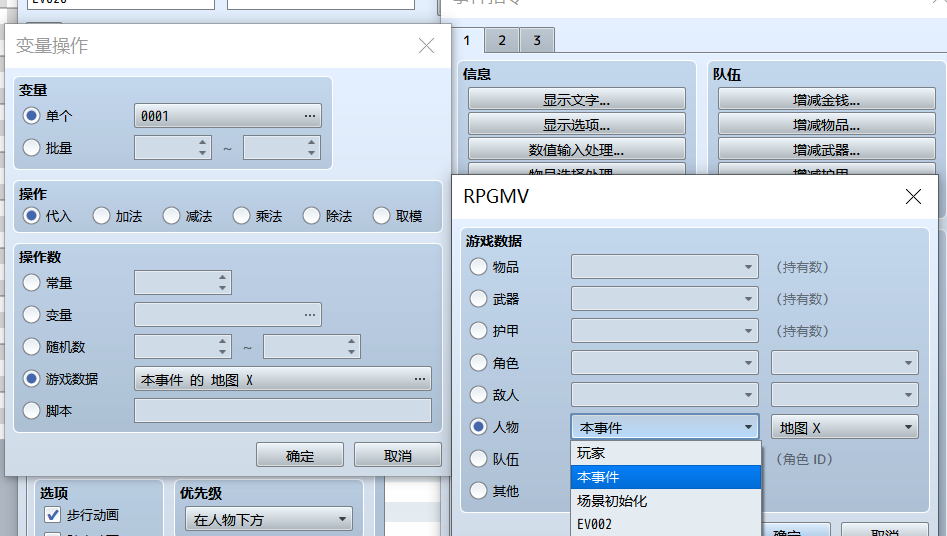Select the 常量 operand radio button
Screen dimensions: 947x536
31,283
